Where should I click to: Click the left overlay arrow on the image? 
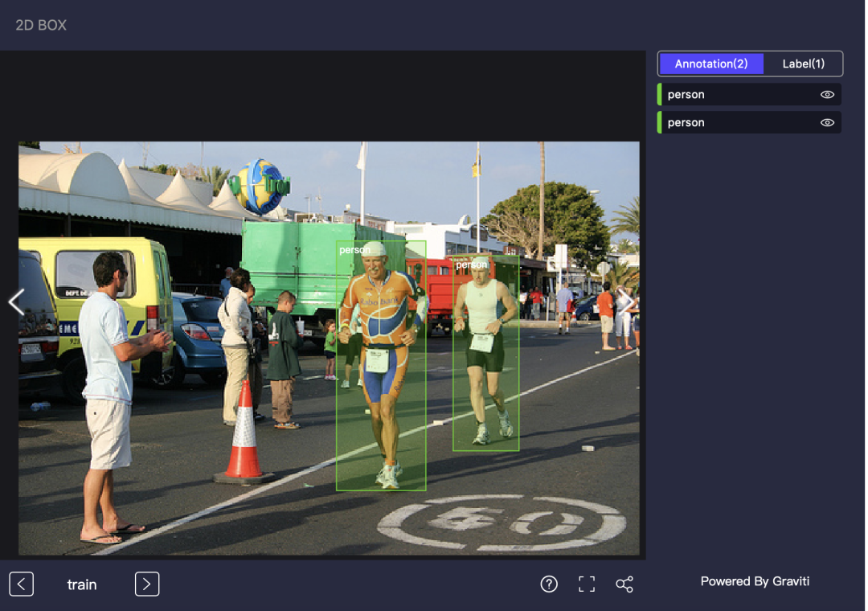(x=17, y=302)
